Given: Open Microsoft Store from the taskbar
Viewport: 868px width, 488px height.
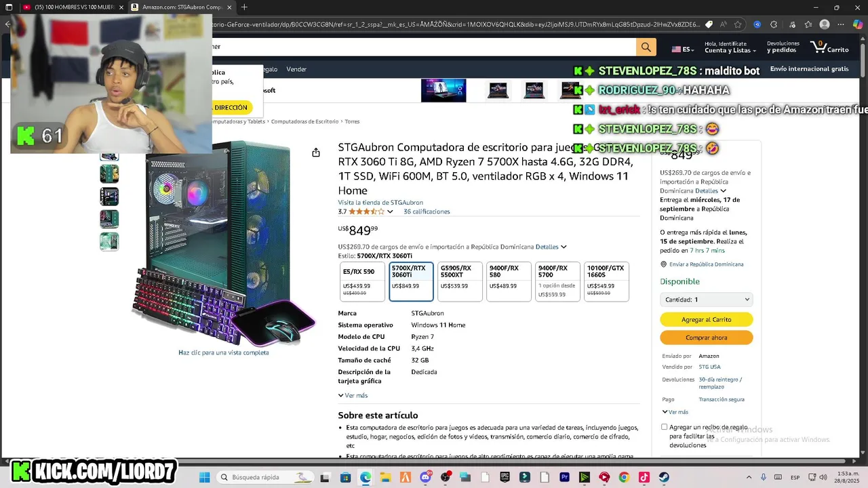Looking at the screenshot, I should tap(345, 477).
